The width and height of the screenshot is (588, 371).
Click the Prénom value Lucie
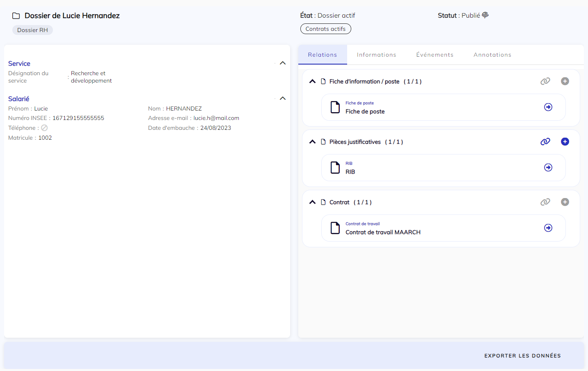point(41,108)
